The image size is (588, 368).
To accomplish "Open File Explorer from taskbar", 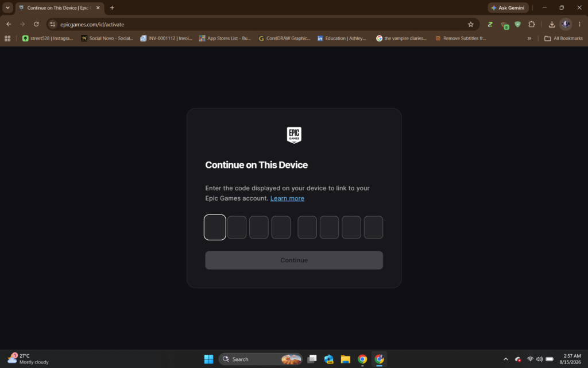I will 345,359.
